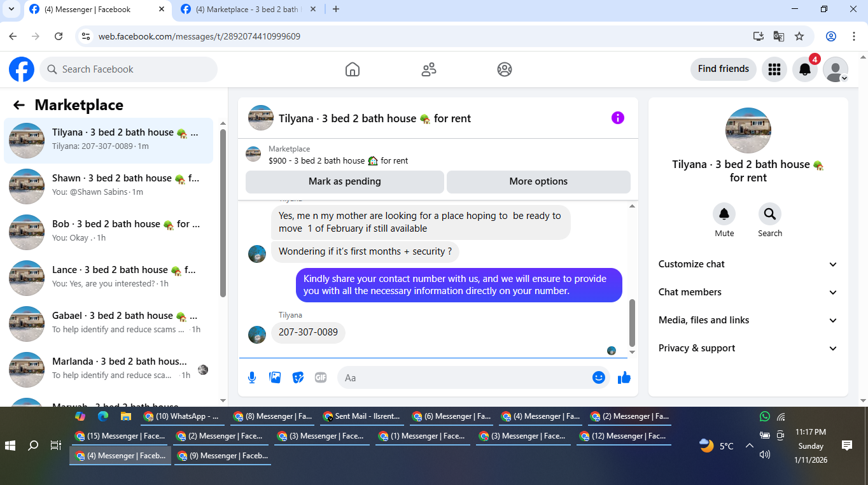Show hidden system tray icons chevron
Screen dimensions: 868x485
pos(749,446)
